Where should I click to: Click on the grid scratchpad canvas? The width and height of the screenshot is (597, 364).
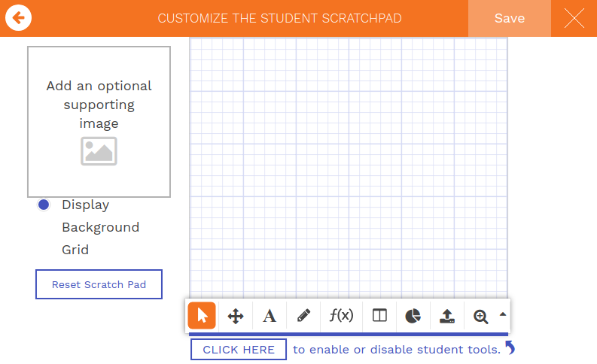click(x=349, y=168)
